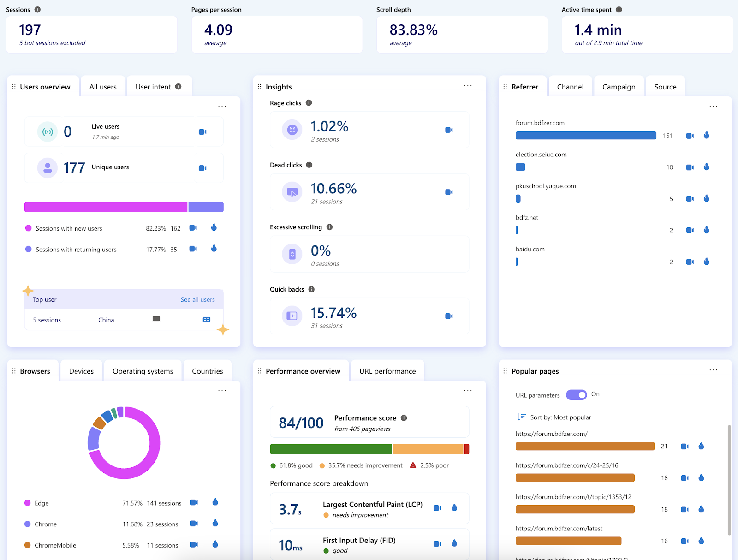Turn off the URL parameters toggle

[x=576, y=395]
